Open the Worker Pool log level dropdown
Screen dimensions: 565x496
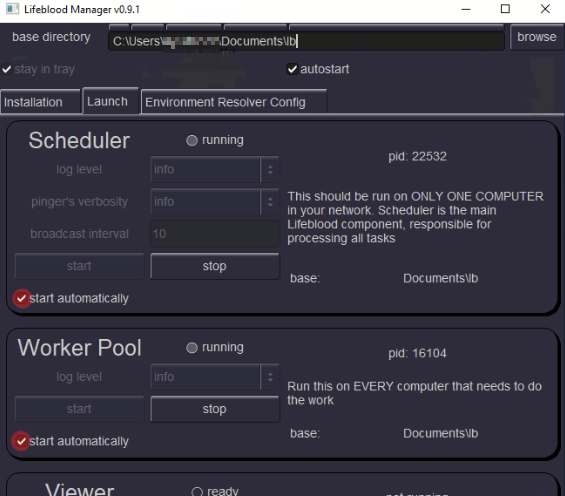point(214,377)
